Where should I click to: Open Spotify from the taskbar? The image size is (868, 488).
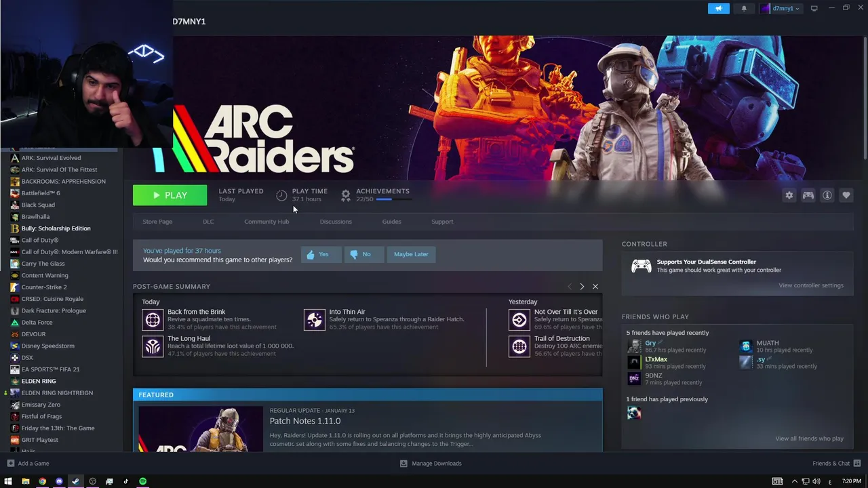point(142,481)
